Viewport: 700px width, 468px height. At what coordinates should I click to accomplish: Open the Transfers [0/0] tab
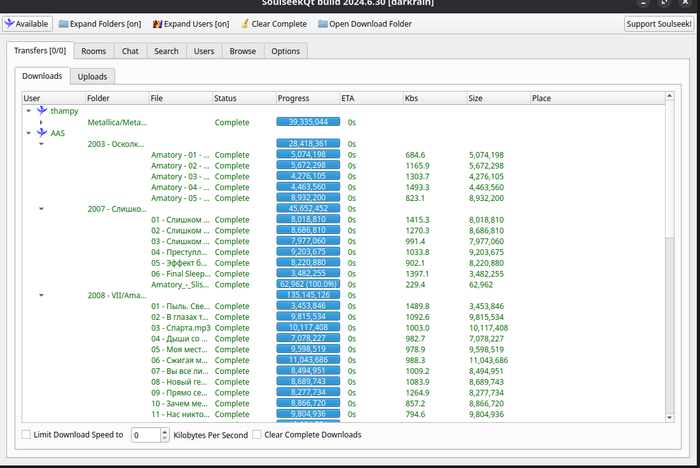point(40,50)
